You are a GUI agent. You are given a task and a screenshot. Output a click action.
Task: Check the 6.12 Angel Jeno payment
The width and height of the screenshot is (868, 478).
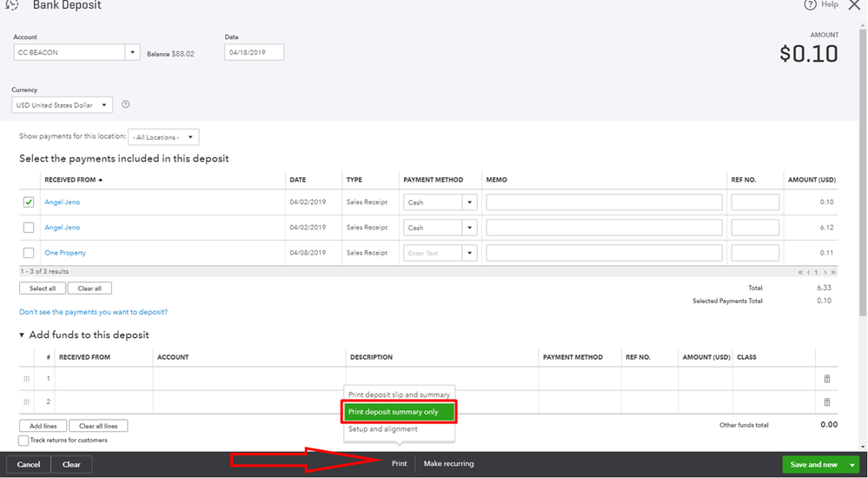coord(28,228)
